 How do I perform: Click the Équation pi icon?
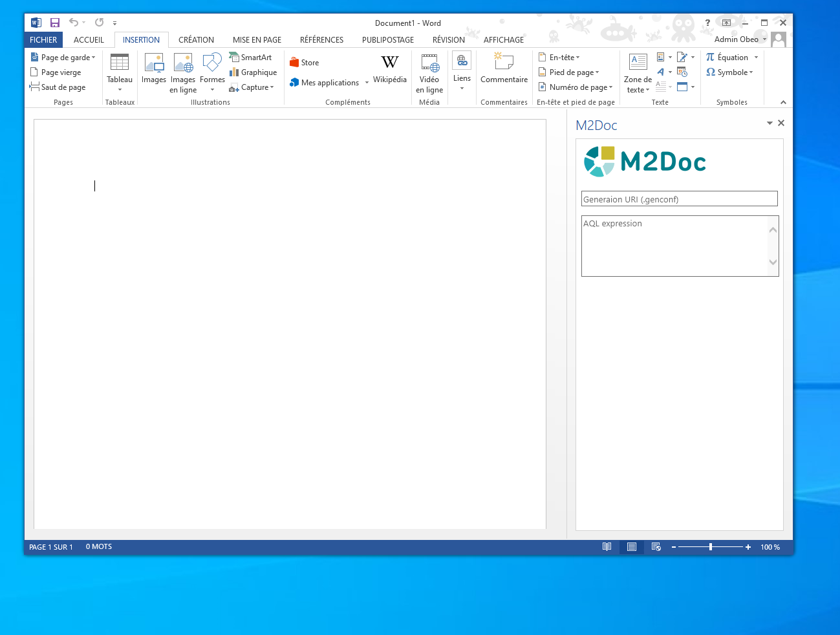point(710,57)
